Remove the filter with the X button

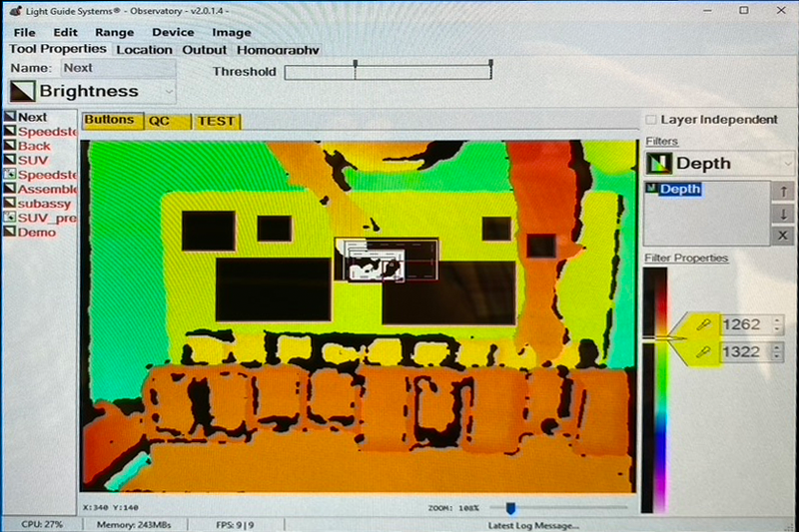coord(784,236)
